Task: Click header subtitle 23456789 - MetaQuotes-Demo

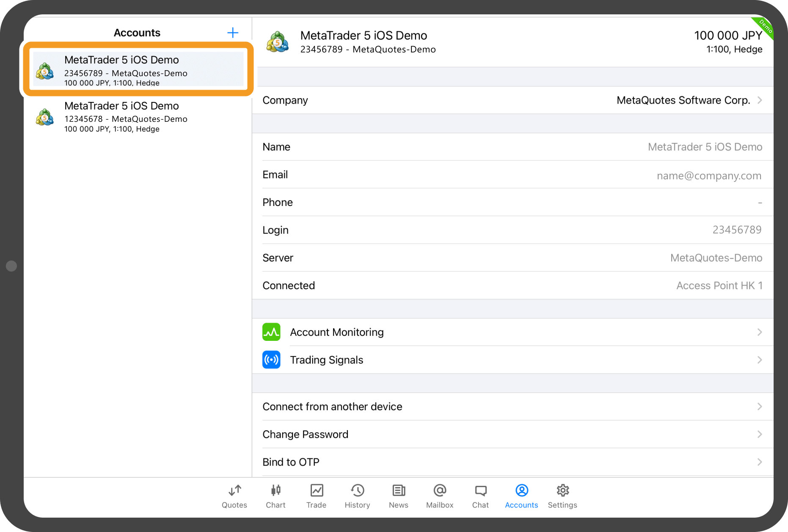Action: 368,49
